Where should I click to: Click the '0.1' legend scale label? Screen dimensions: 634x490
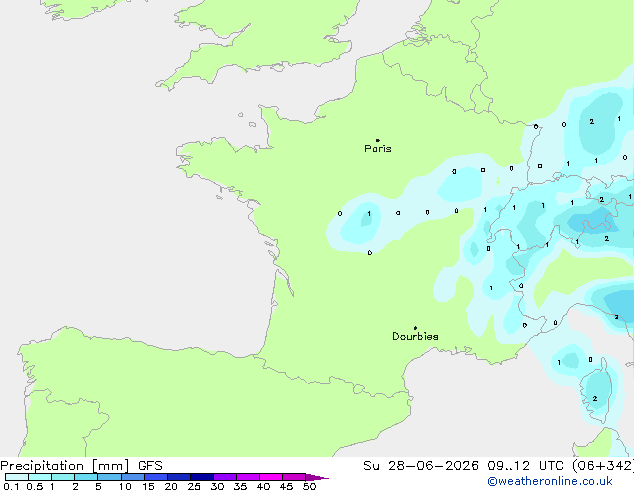(12, 486)
